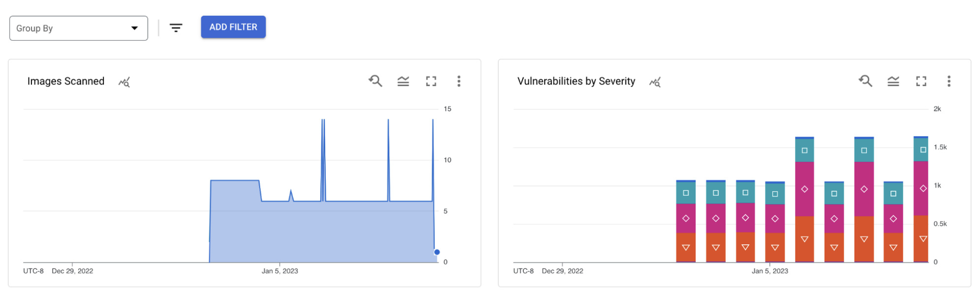The width and height of the screenshot is (980, 294).
Task: Reset zoom on Images Scanned chart
Action: (375, 81)
